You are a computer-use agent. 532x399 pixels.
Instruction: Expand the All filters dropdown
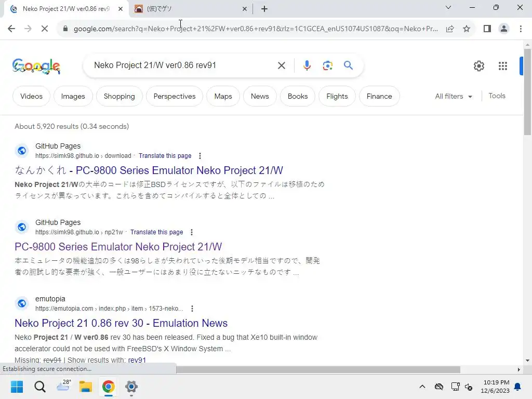click(x=454, y=96)
